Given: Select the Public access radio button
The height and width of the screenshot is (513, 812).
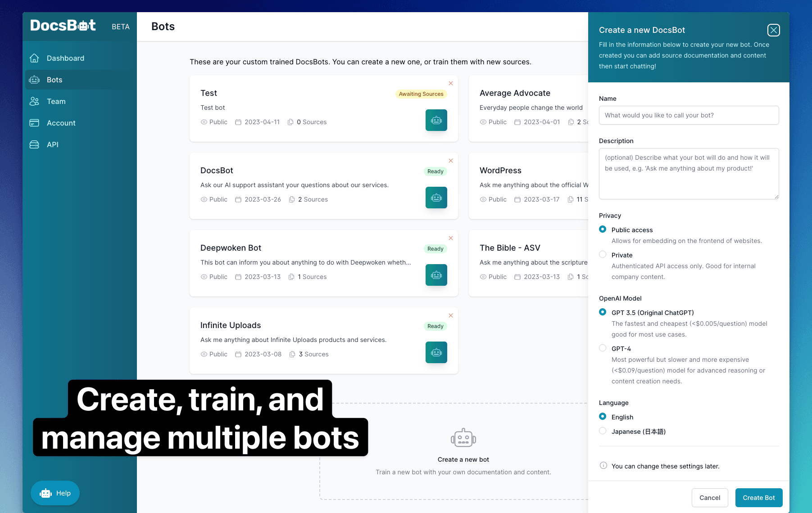Looking at the screenshot, I should (603, 229).
